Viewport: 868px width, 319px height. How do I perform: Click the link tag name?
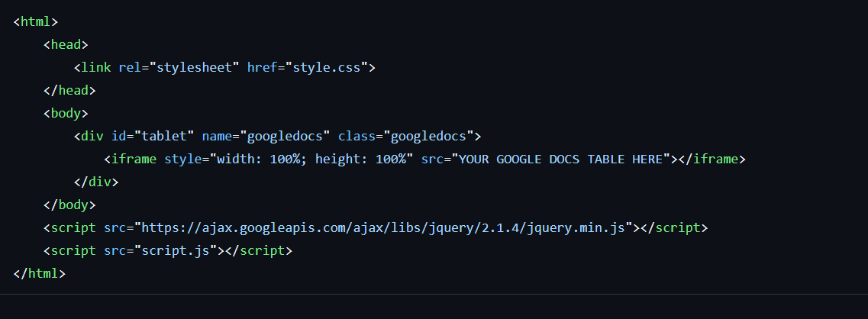tap(95, 68)
